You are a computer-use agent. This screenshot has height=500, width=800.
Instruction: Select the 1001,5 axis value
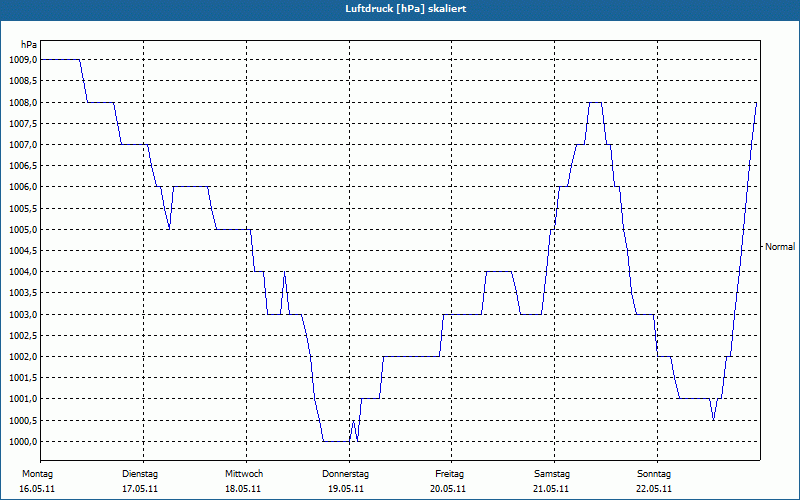[23, 378]
